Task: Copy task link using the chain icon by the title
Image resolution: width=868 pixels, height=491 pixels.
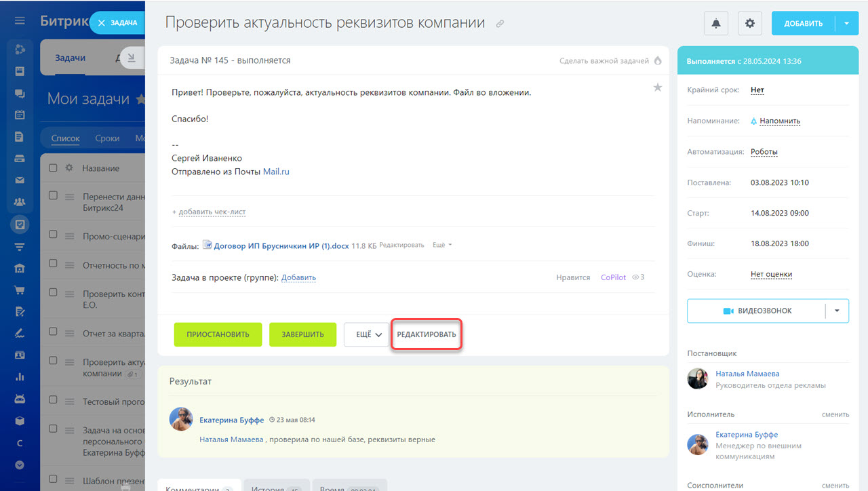Action: click(x=500, y=24)
